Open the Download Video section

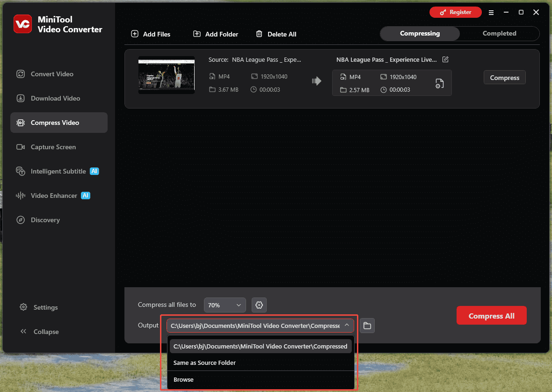coord(59,98)
